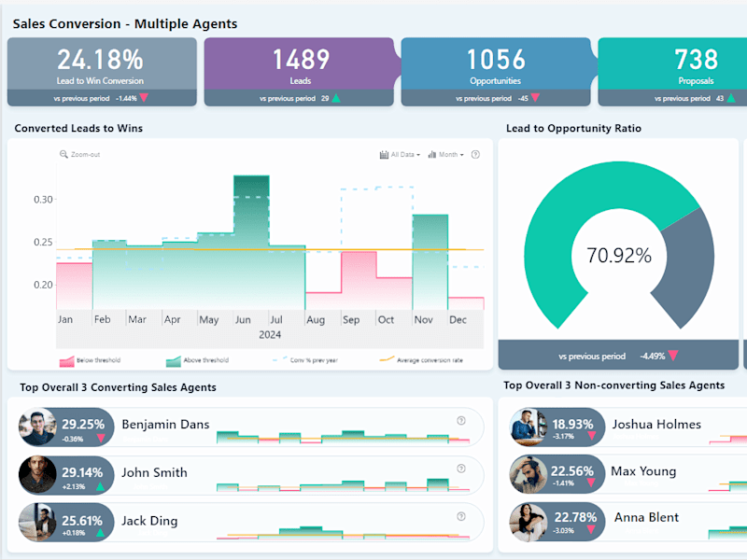
Task: Click the Dec label on the axis
Action: 458,319
